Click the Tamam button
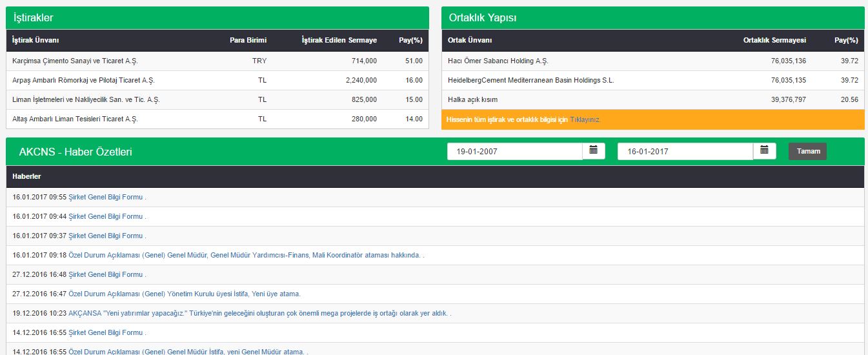The width and height of the screenshot is (868, 355). (807, 151)
